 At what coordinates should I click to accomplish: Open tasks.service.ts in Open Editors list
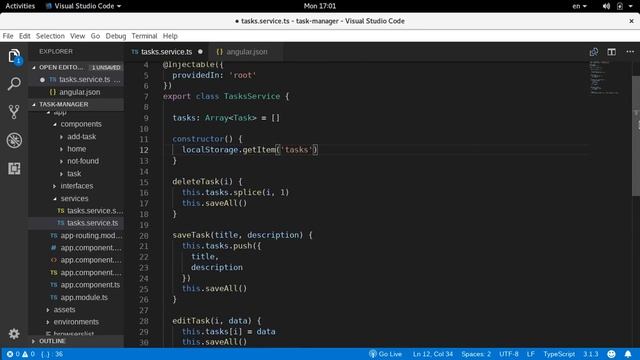tap(76, 80)
